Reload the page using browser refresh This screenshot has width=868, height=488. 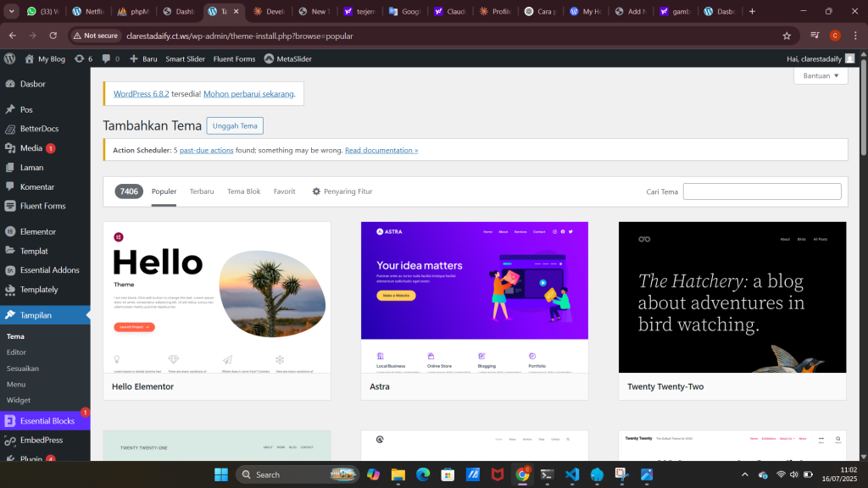click(x=53, y=36)
